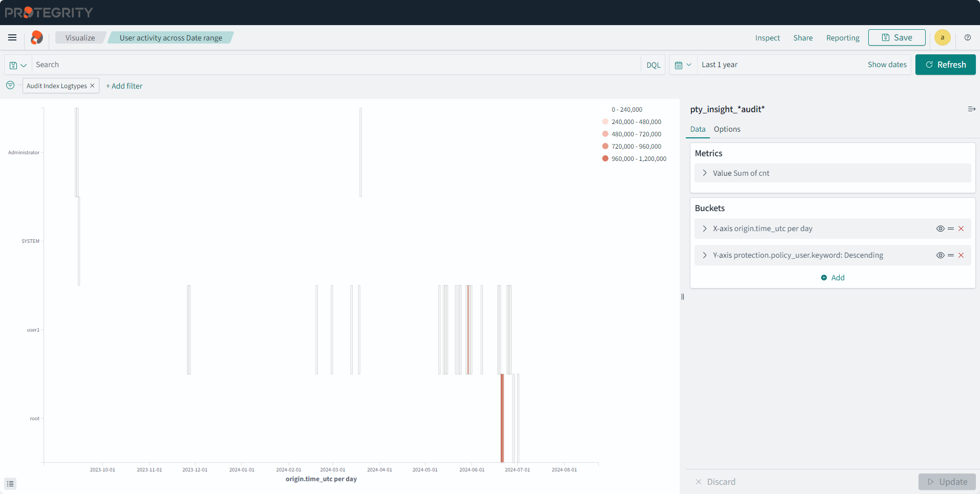The image size is (980, 494).
Task: Switch to the Options tab
Action: click(x=727, y=129)
